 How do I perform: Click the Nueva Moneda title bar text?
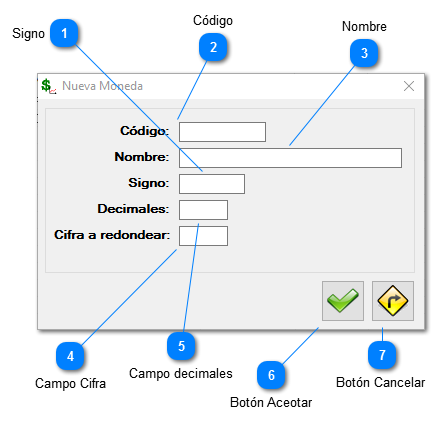102,86
